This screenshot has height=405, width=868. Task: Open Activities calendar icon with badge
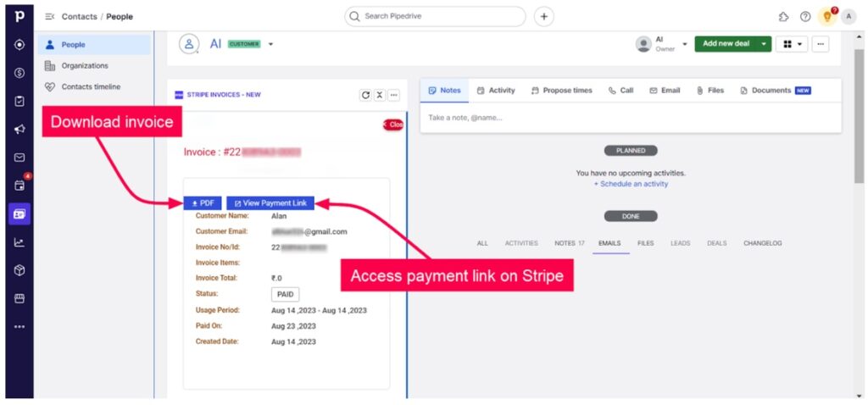point(20,185)
